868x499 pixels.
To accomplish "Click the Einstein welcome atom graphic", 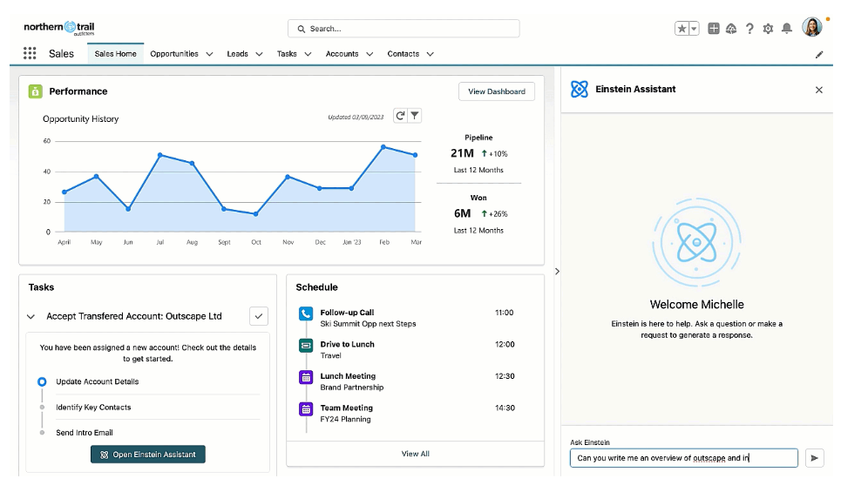I will [696, 242].
